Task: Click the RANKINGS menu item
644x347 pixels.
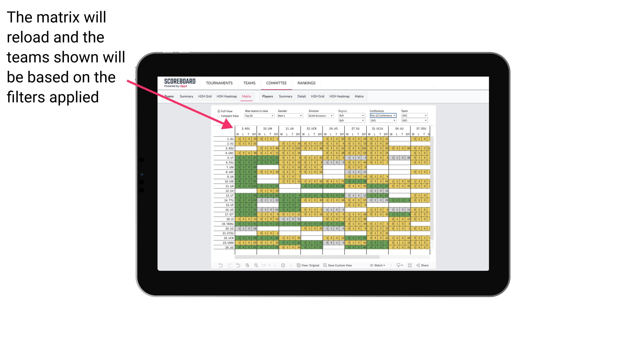Action: tap(306, 82)
